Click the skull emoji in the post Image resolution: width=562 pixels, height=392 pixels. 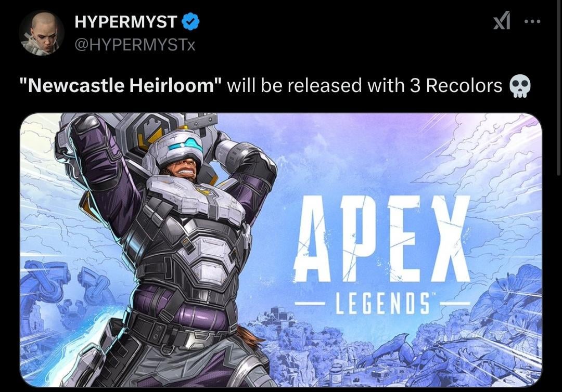(x=520, y=86)
